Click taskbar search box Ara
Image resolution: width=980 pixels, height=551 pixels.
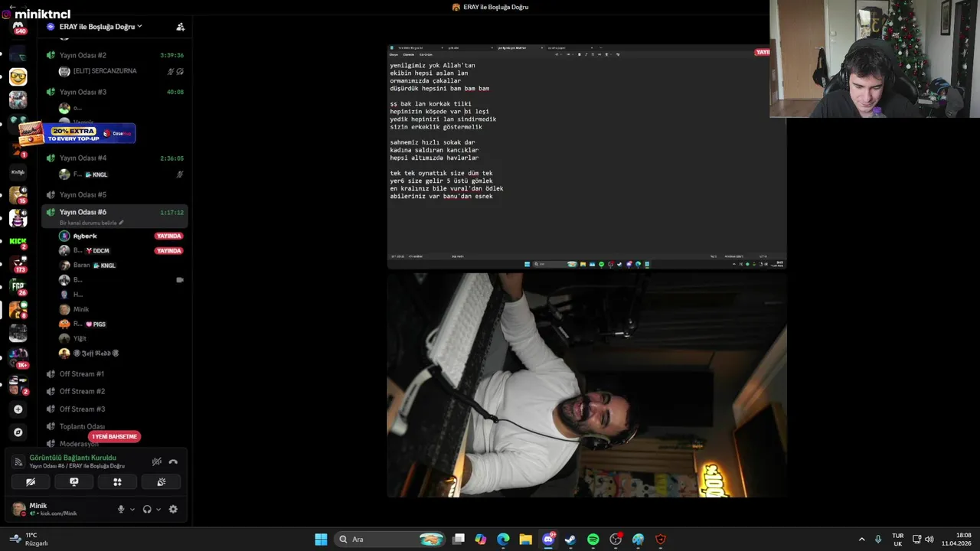(x=391, y=540)
